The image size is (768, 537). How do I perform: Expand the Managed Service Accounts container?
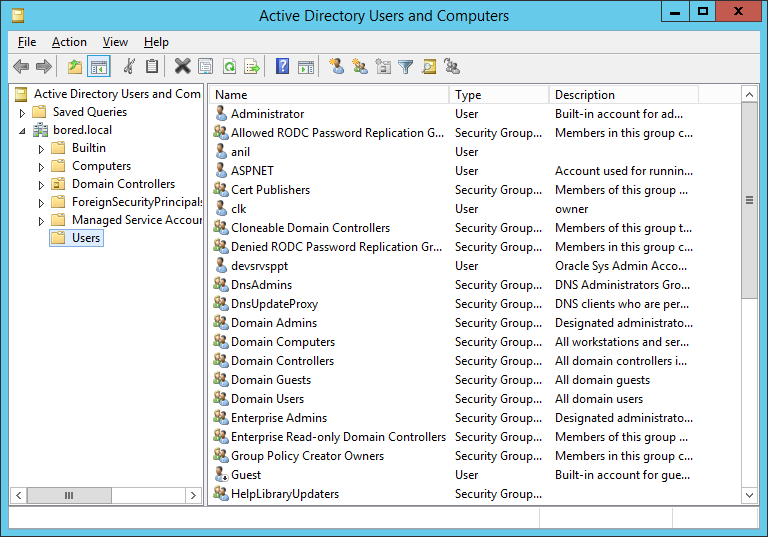41,221
